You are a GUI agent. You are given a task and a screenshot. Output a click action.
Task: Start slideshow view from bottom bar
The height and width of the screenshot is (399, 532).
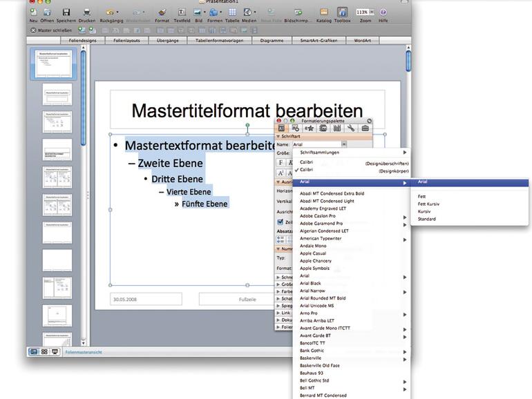(x=55, y=351)
